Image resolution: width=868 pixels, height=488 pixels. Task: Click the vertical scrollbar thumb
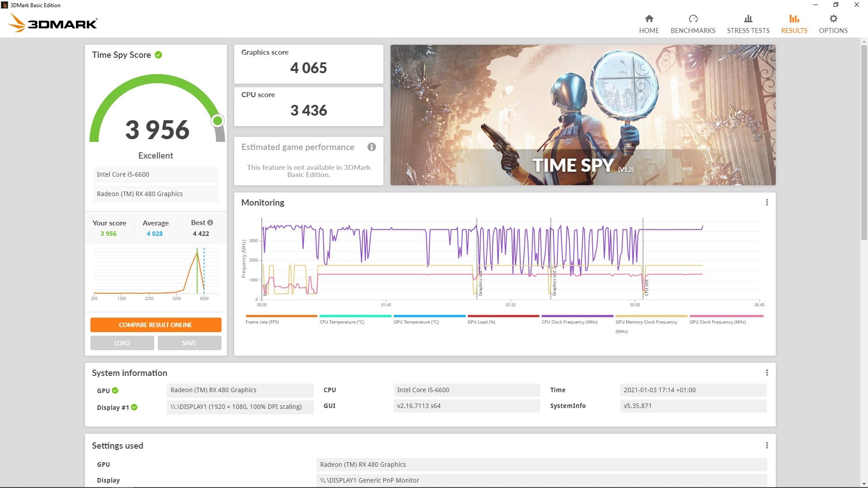click(864, 142)
